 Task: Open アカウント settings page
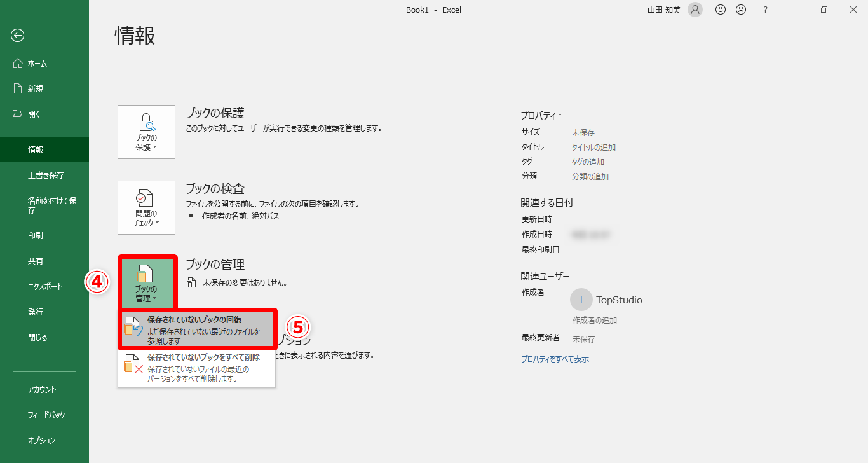coord(44,389)
